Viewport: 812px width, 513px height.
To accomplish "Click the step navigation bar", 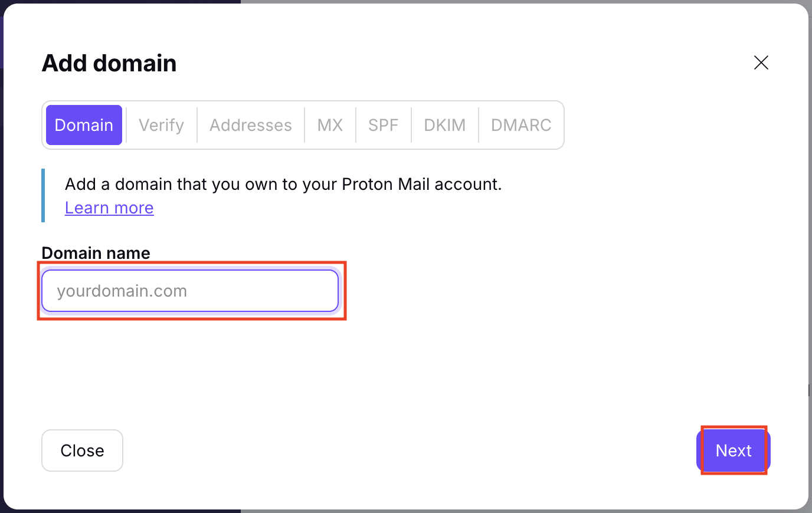I will tap(302, 124).
